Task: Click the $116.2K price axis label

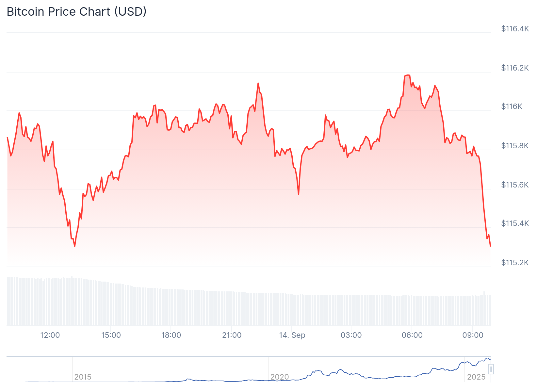Action: (x=515, y=68)
